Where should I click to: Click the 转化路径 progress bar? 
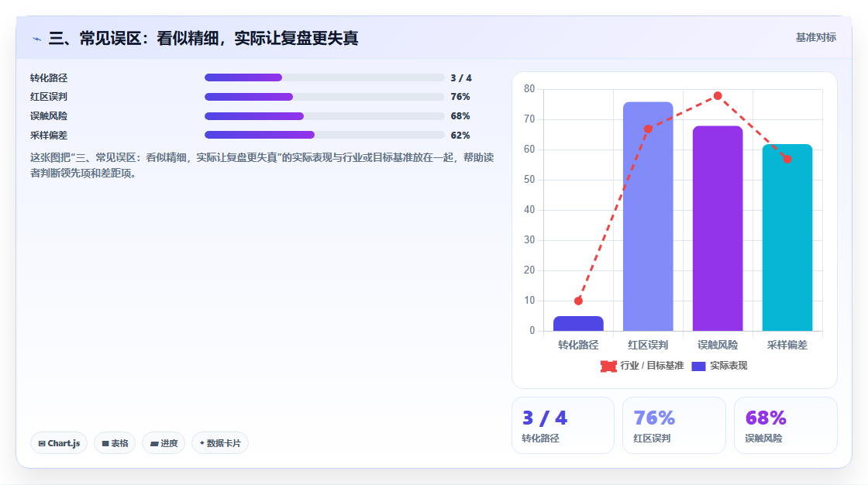click(325, 77)
